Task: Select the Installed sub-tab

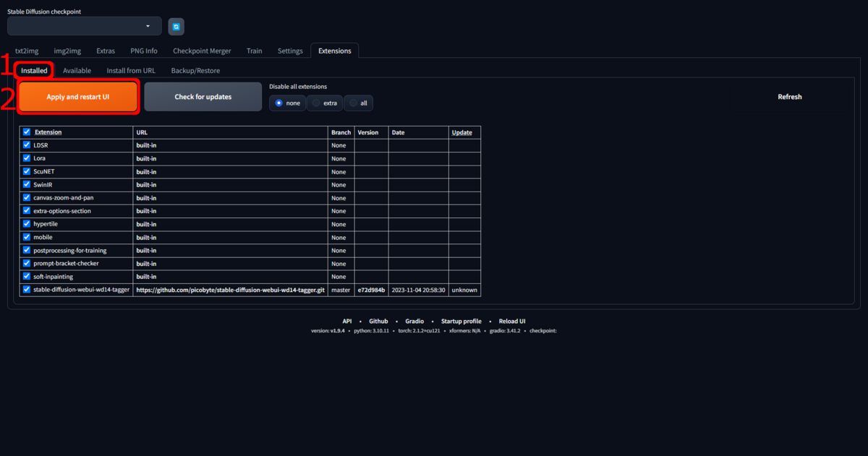Action: [34, 71]
